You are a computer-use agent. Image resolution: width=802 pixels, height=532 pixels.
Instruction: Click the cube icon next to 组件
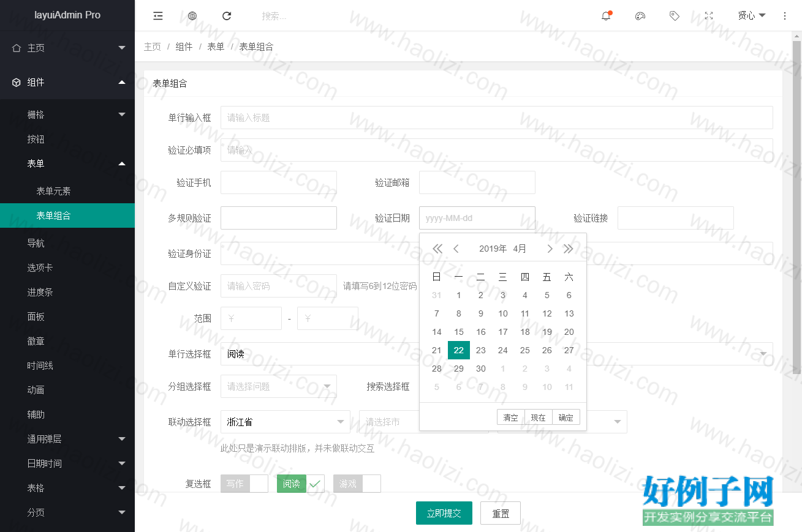(17, 82)
